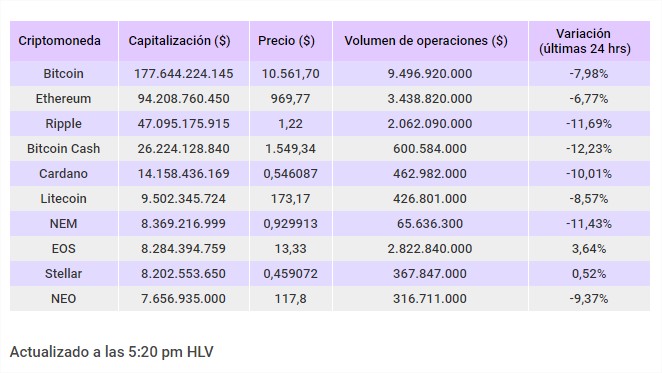Viewport: 662px width, 373px height.
Task: Click Bitcoin Cash capitalization 26.224.128.840
Action: [183, 148]
